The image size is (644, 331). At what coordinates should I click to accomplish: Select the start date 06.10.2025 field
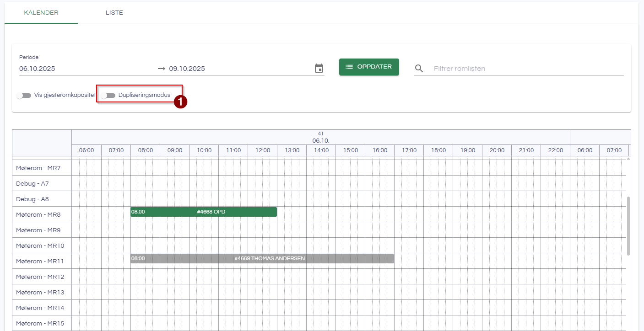point(86,69)
